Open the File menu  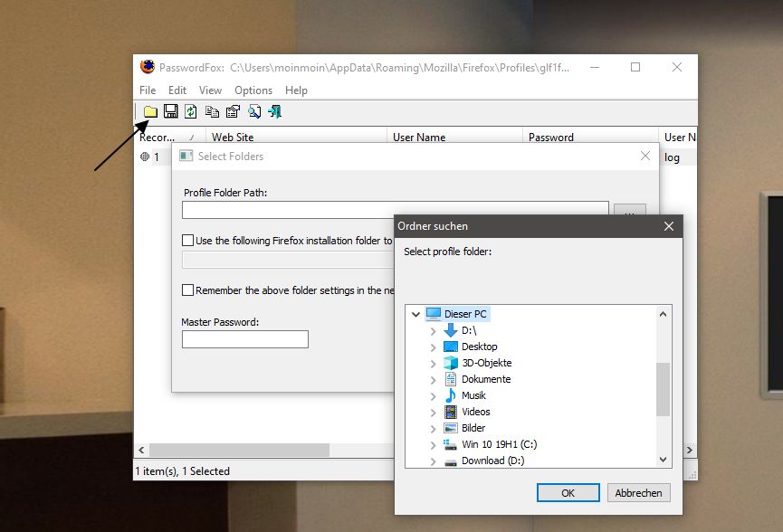coord(148,90)
